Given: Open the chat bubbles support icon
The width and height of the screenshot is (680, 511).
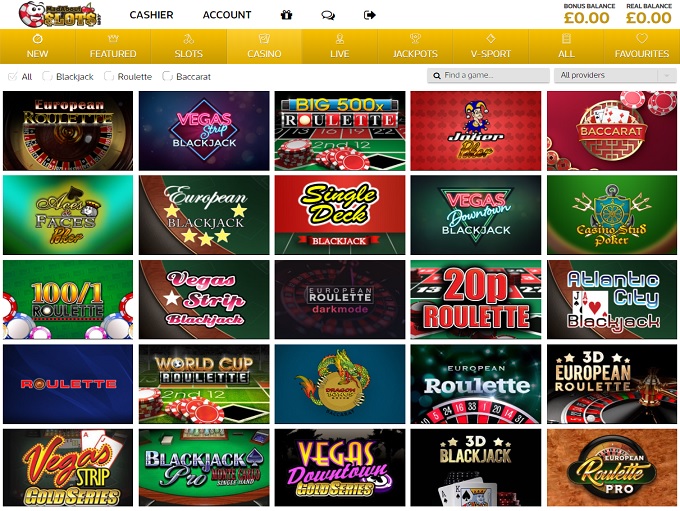Looking at the screenshot, I should 328,16.
